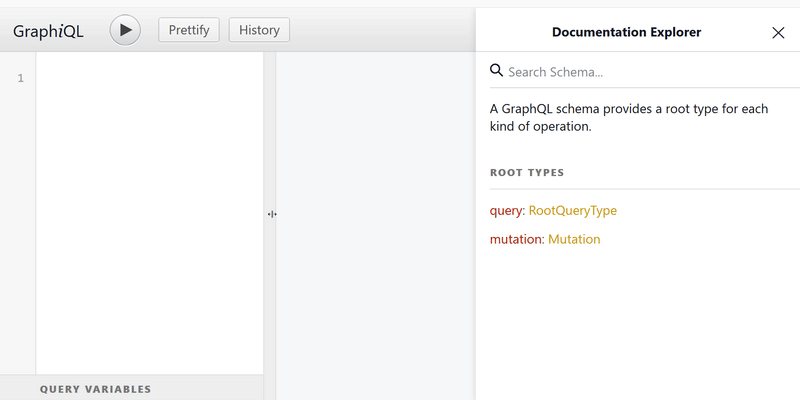The width and height of the screenshot is (800, 400).
Task: Close the Documentation Explorer panel
Action: click(778, 33)
